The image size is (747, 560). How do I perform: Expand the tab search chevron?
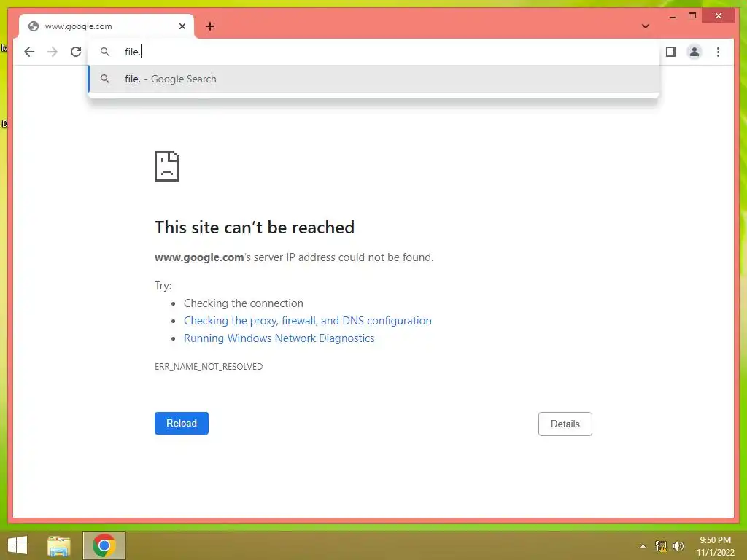645,26
